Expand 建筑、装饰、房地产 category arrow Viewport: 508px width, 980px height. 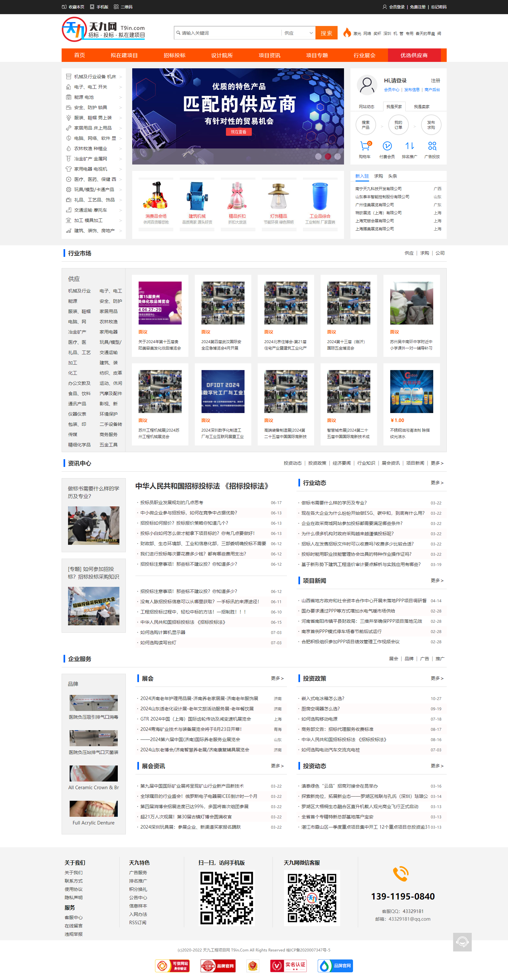(x=120, y=231)
